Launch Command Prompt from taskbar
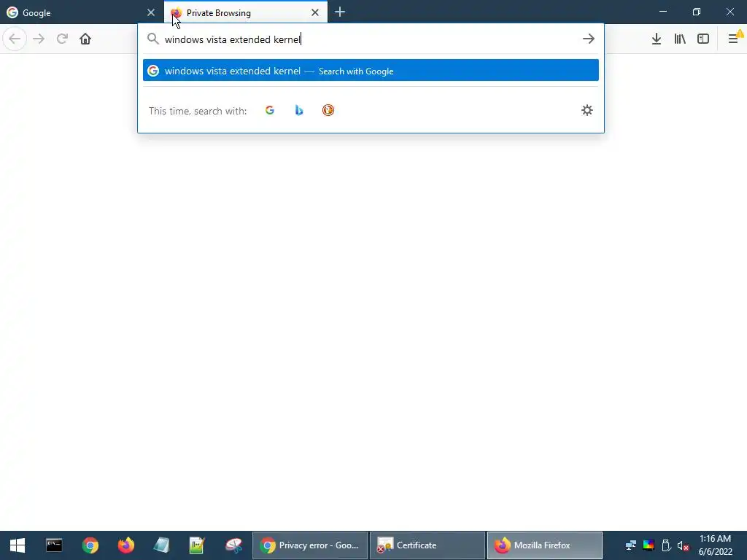The width and height of the screenshot is (747, 560). [54, 545]
